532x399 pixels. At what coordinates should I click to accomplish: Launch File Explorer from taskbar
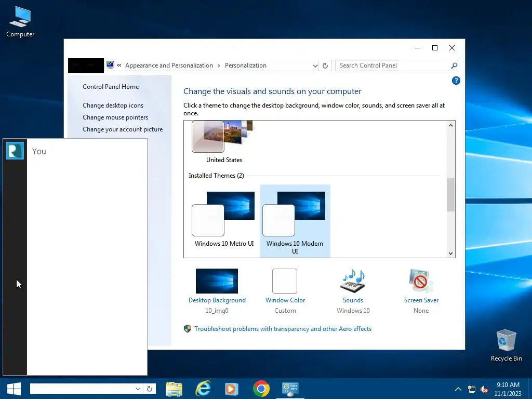(x=174, y=389)
